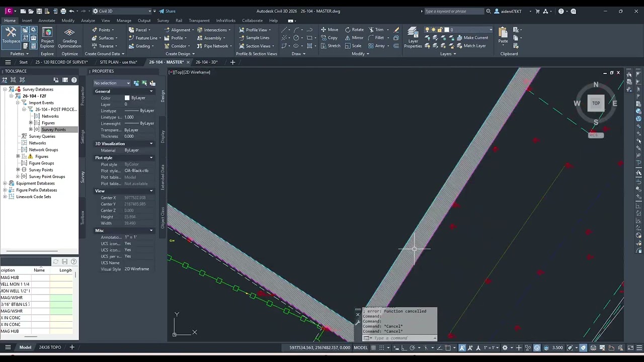Click the ViewCube TOP face

coord(596,103)
